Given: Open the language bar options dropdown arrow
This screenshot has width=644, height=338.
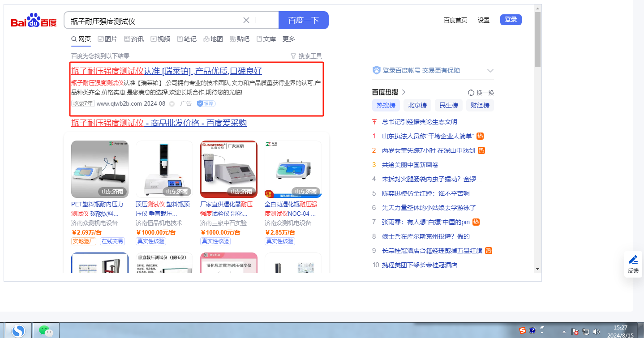Looking at the screenshot, I should pyautogui.click(x=542, y=333).
